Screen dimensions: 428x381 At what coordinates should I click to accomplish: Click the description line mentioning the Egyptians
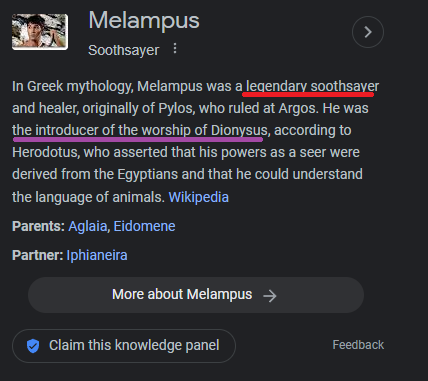click(x=187, y=174)
